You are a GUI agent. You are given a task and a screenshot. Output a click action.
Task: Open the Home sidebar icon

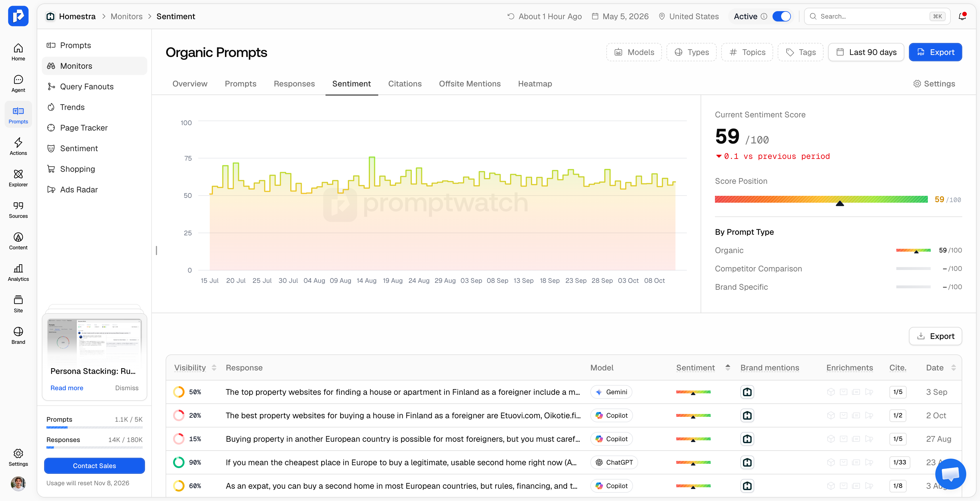pyautogui.click(x=18, y=52)
